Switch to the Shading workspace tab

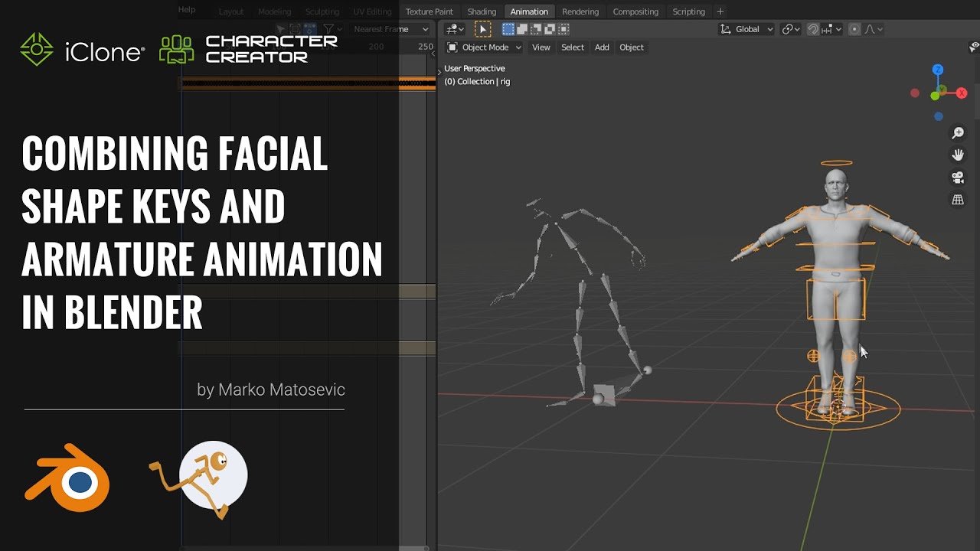click(x=482, y=11)
